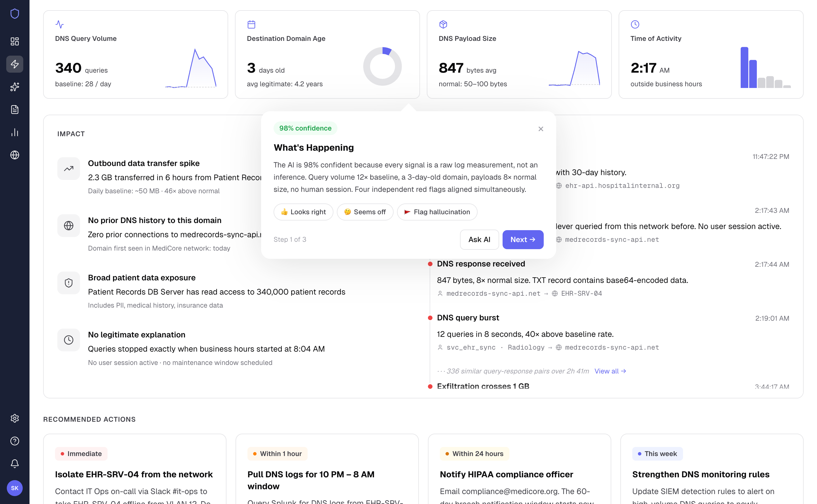Screen dimensions: 817x504
Task: Click the Step 1 of 3 indicator
Action: click(290, 239)
